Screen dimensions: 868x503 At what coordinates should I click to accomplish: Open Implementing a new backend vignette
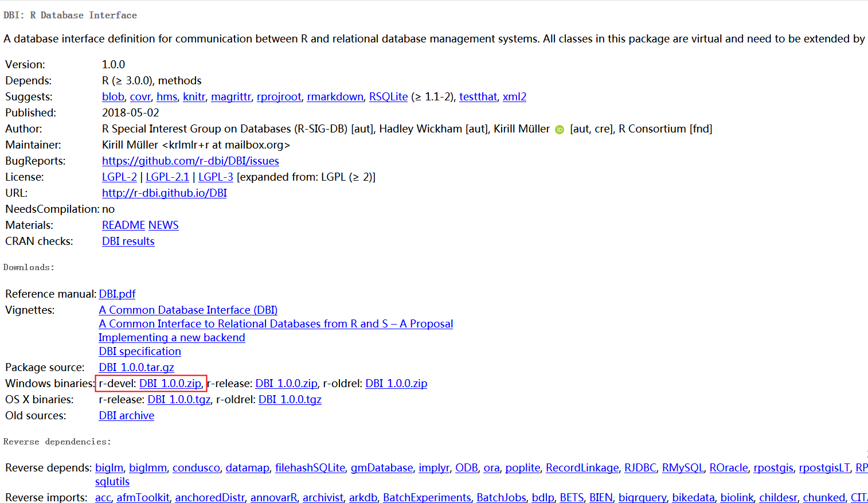tap(172, 338)
